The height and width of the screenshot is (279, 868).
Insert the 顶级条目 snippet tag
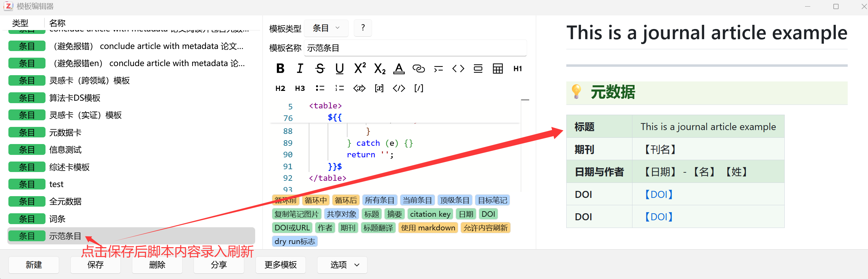click(455, 200)
